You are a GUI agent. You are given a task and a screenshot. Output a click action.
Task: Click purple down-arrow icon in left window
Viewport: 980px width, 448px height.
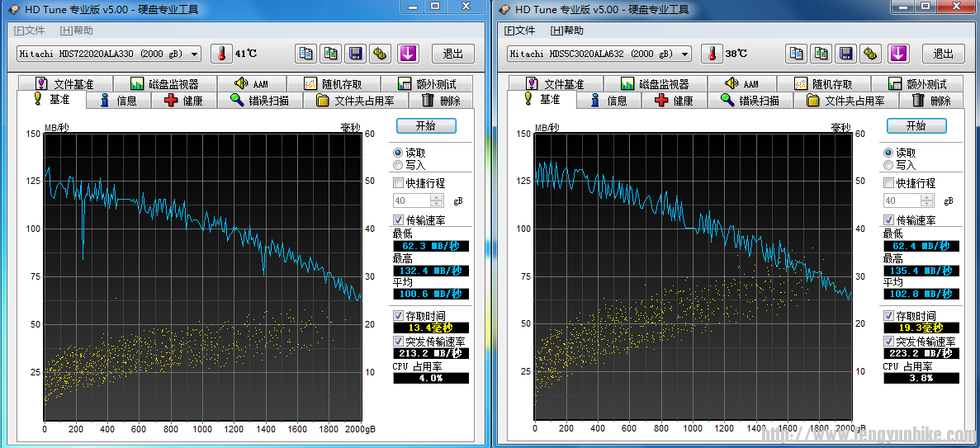coord(408,54)
